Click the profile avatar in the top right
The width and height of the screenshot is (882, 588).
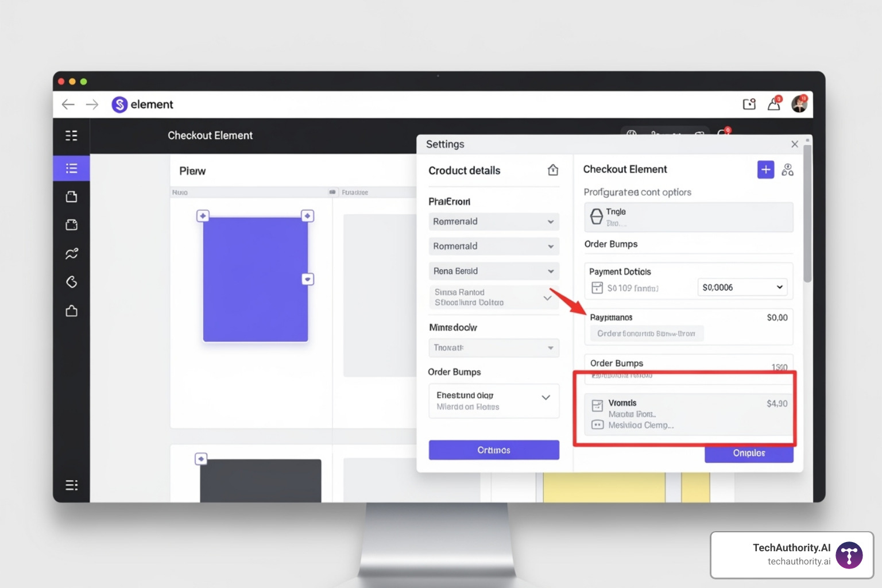[x=799, y=104]
